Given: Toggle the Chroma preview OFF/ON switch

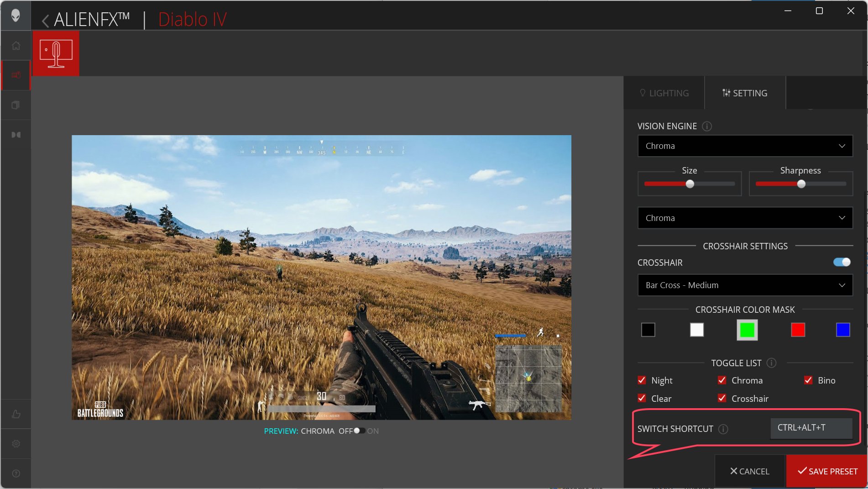Looking at the screenshot, I should [359, 431].
